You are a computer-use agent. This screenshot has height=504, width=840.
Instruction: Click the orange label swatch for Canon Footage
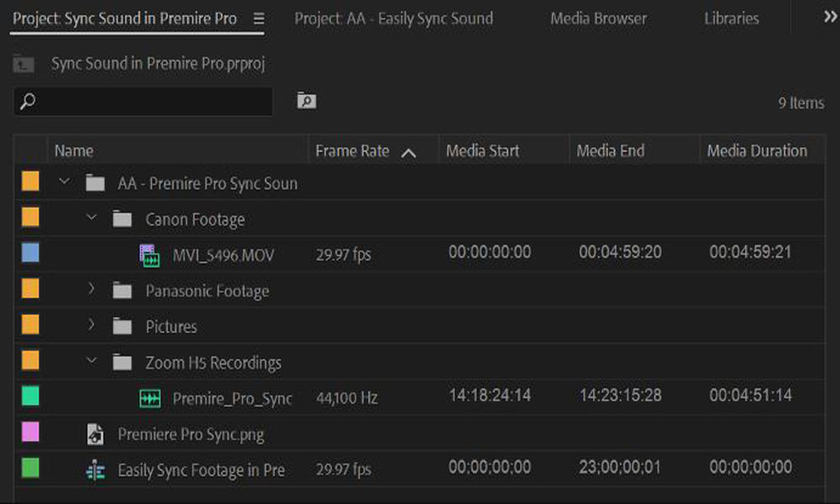(x=30, y=217)
